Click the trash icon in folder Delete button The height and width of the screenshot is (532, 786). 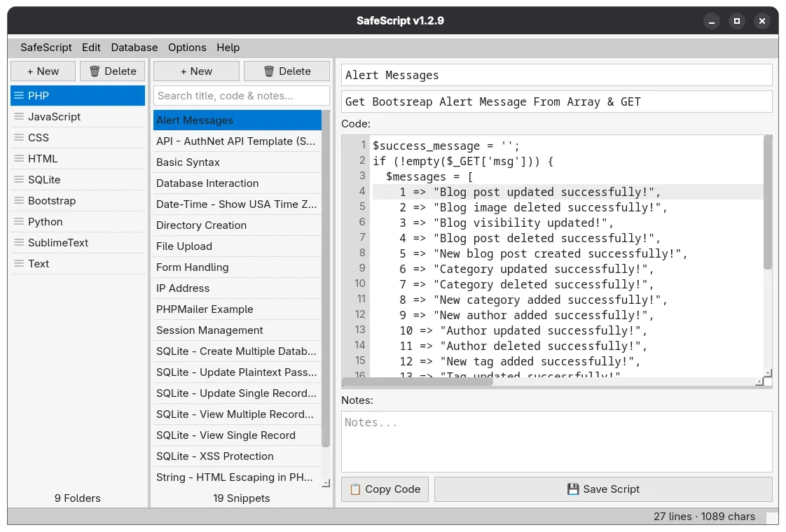tap(95, 71)
